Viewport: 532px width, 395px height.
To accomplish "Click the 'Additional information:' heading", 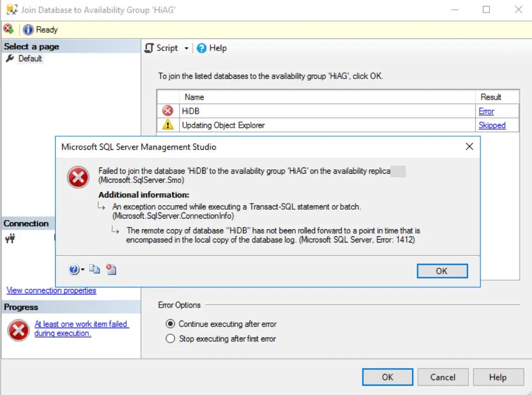I will click(x=144, y=195).
